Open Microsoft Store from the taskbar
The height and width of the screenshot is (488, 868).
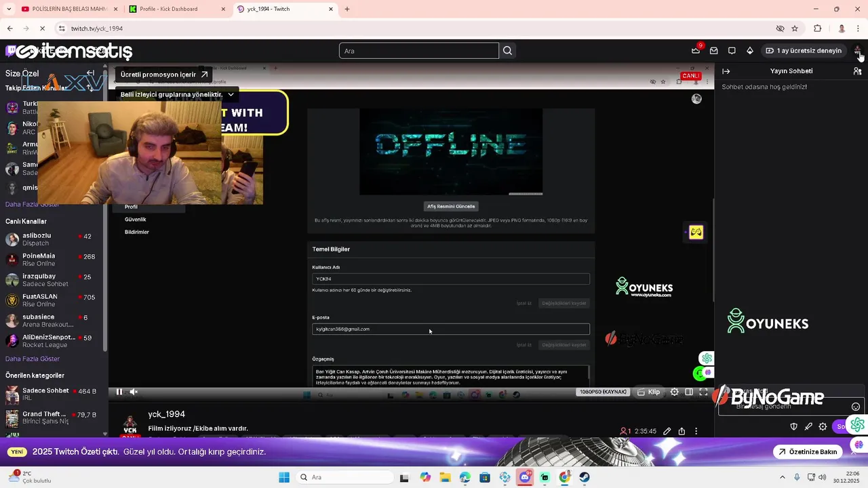485,477
